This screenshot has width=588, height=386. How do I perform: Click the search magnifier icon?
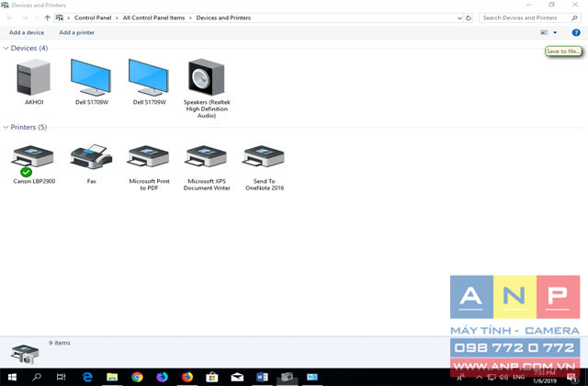point(574,17)
